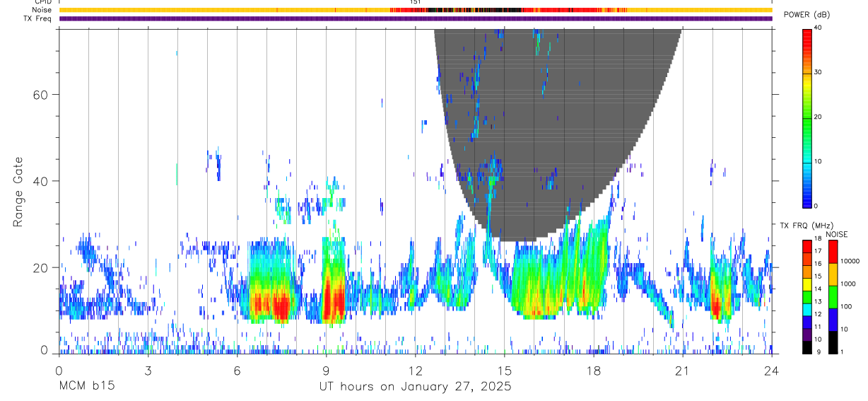
Task: Click the purple TX Freq strip above the plot
Action: [x=416, y=18]
